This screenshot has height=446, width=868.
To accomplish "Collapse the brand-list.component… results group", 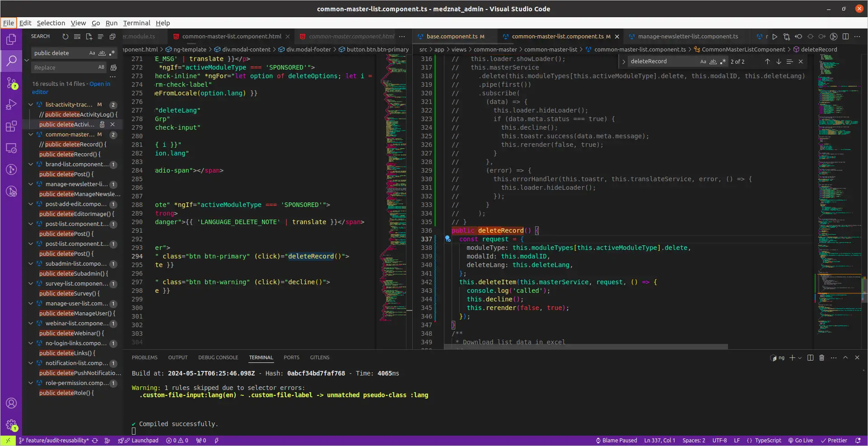I will [x=31, y=164].
